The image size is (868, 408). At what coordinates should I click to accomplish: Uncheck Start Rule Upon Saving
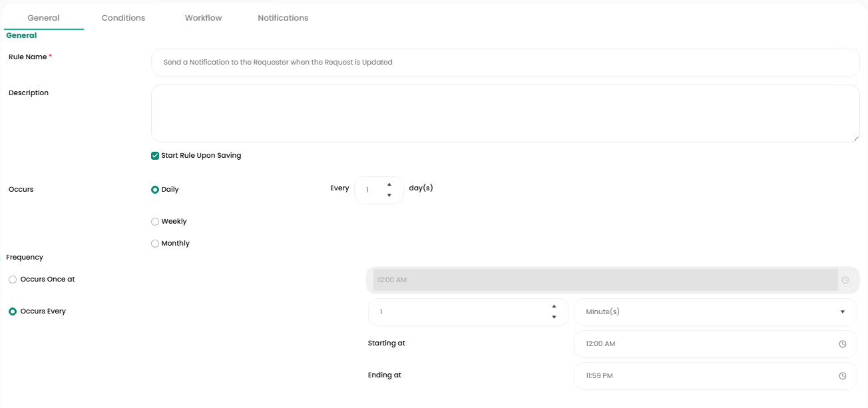click(155, 156)
